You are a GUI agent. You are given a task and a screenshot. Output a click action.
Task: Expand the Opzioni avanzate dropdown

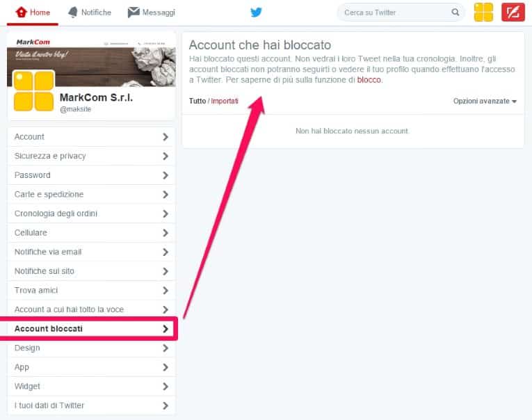point(485,101)
